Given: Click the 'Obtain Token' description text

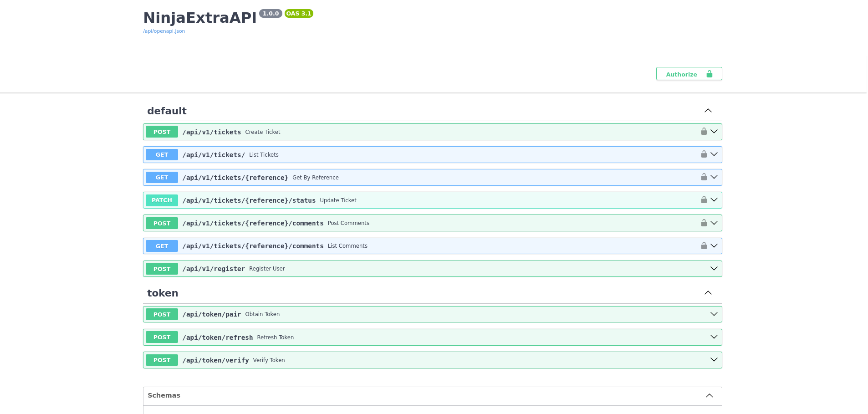Looking at the screenshot, I should coord(262,314).
